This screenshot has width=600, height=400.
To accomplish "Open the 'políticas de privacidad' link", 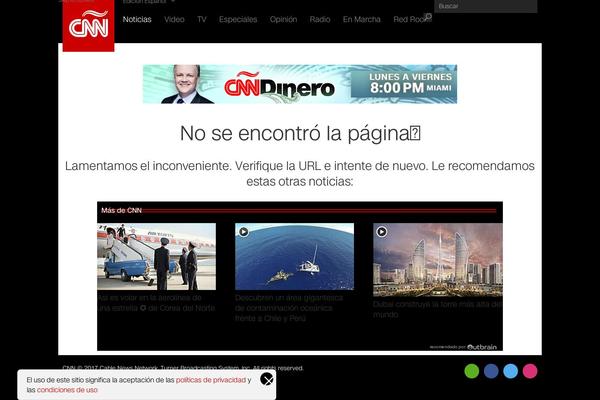I will tap(211, 380).
